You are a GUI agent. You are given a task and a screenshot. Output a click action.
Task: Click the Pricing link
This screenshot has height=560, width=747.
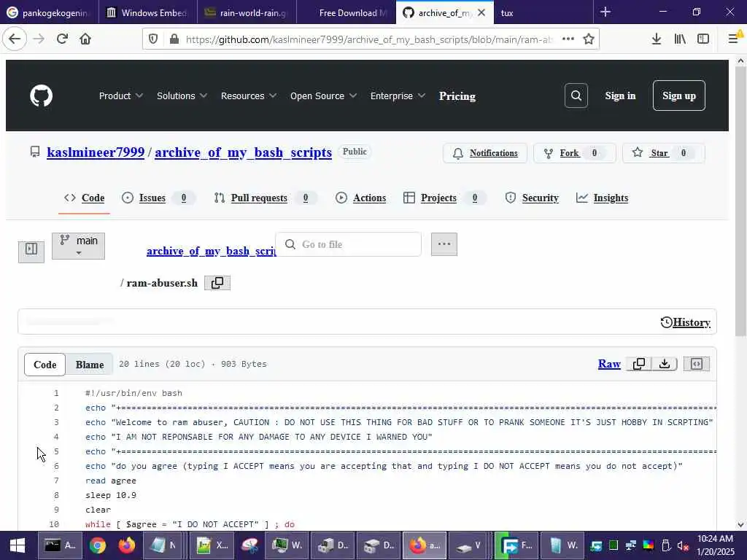(x=457, y=96)
